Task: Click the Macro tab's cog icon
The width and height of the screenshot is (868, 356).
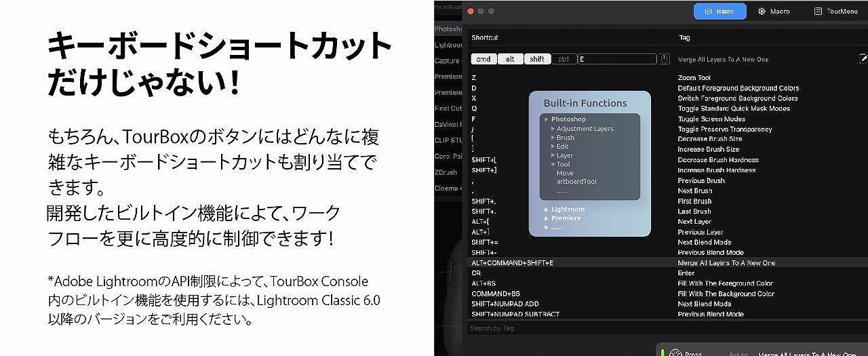Action: (x=762, y=12)
